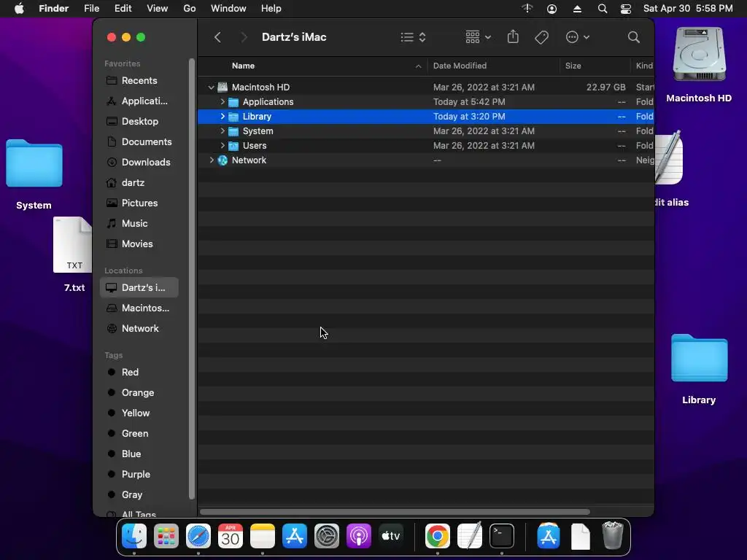Select Dartz's iMac in sidebar Locations
Viewport: 747px width, 560px height.
click(x=139, y=287)
